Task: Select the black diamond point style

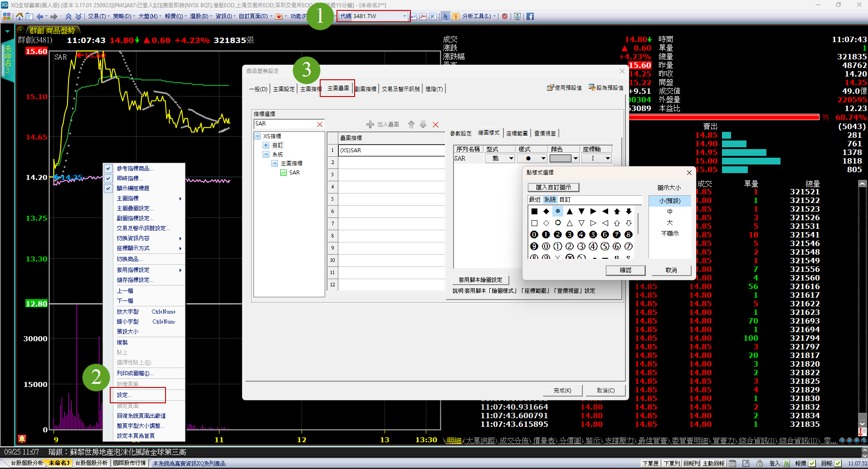Action: click(x=546, y=211)
